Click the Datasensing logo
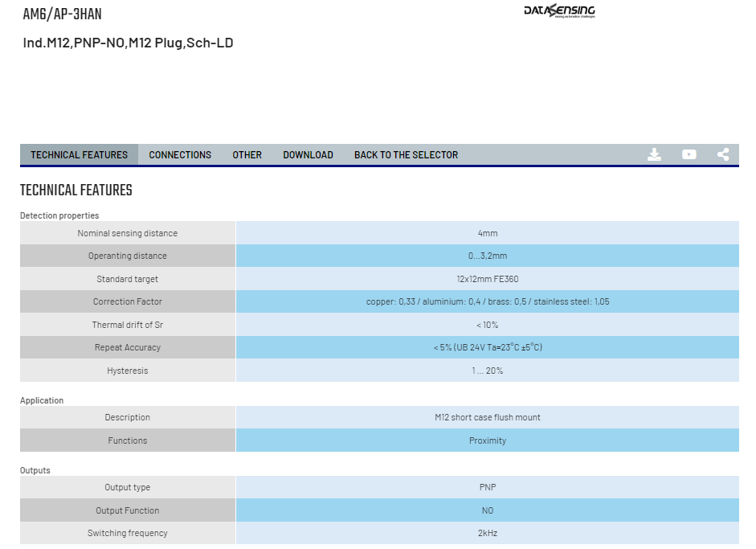 coord(559,10)
